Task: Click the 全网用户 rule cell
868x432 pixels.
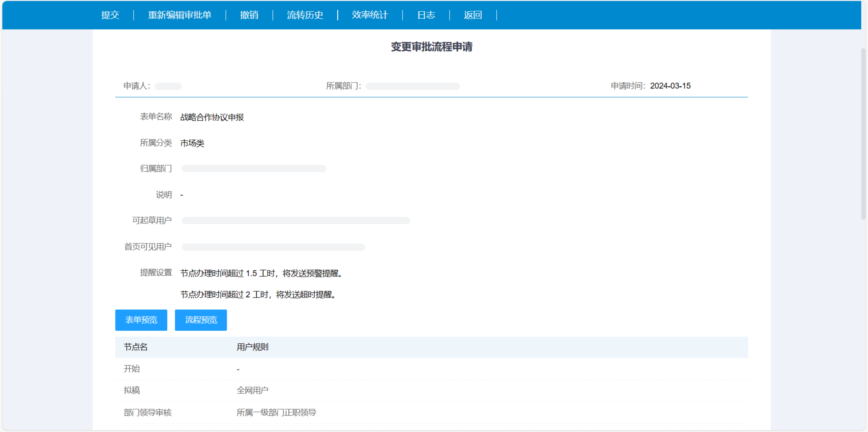Action: (x=252, y=390)
